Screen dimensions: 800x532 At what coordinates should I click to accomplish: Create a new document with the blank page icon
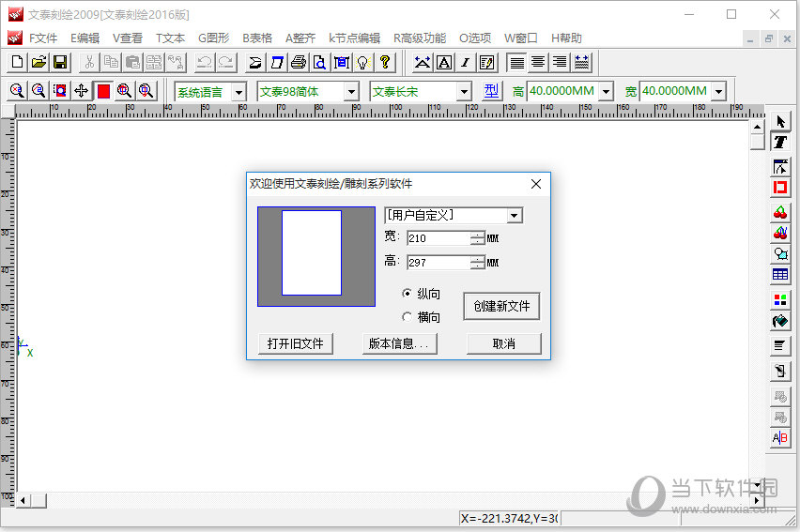[x=17, y=62]
